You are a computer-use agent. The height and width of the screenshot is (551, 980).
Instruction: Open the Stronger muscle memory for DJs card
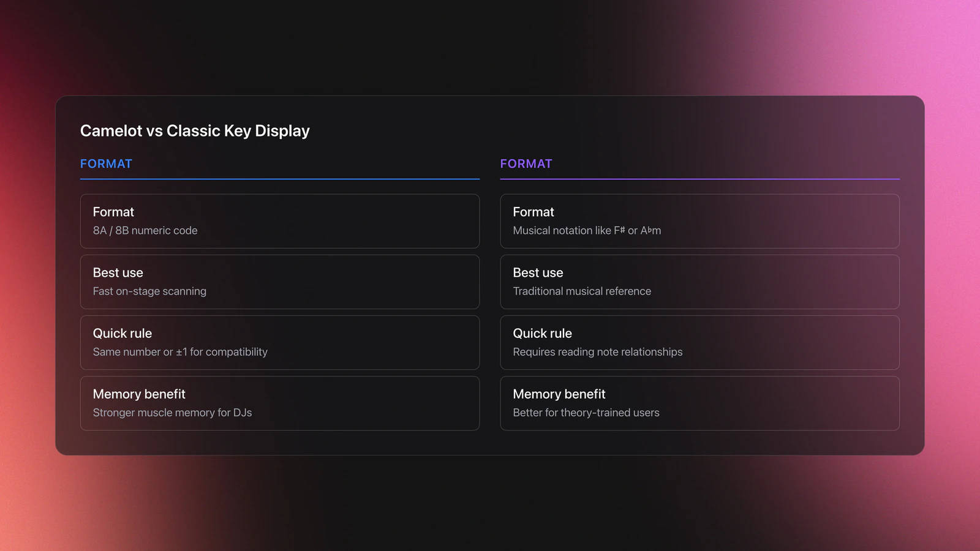coord(280,403)
